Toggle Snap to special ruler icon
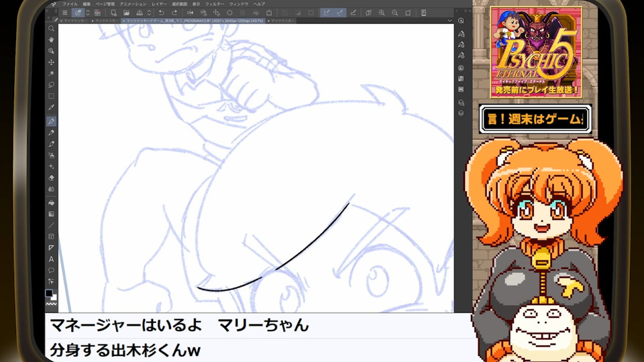 pyautogui.click(x=339, y=13)
